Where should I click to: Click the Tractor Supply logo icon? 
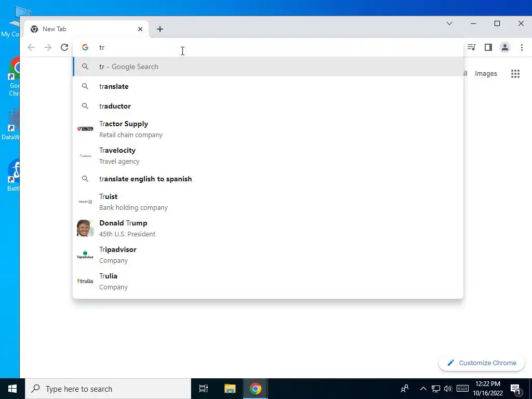point(85,129)
